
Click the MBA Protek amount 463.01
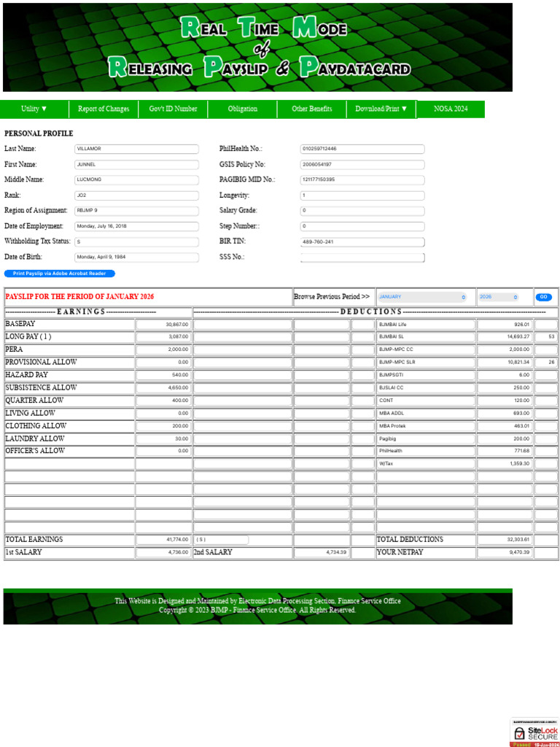tap(505, 426)
